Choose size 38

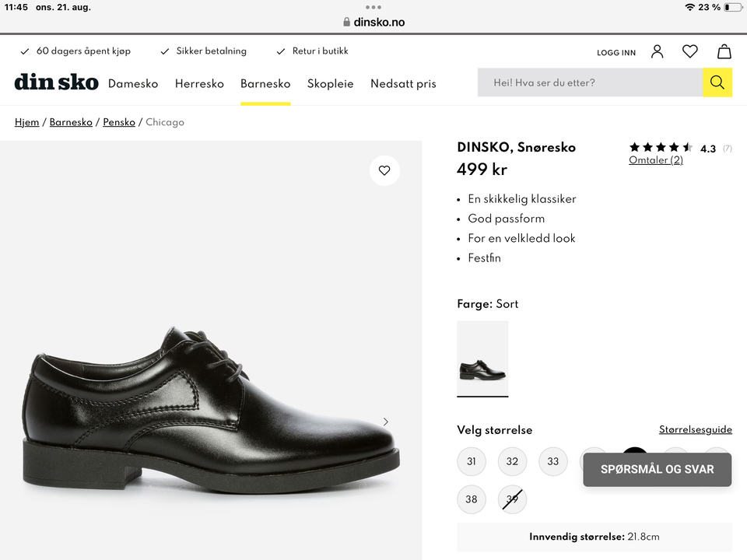[472, 499]
